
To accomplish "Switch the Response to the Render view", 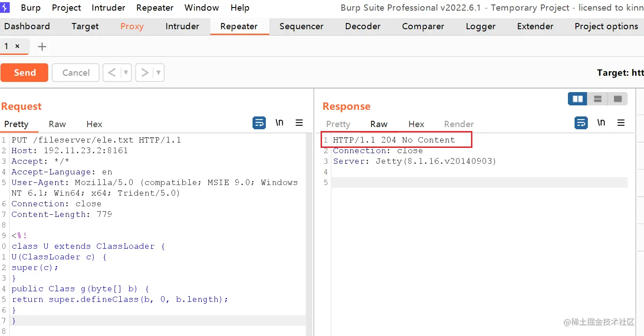I will 459,124.
